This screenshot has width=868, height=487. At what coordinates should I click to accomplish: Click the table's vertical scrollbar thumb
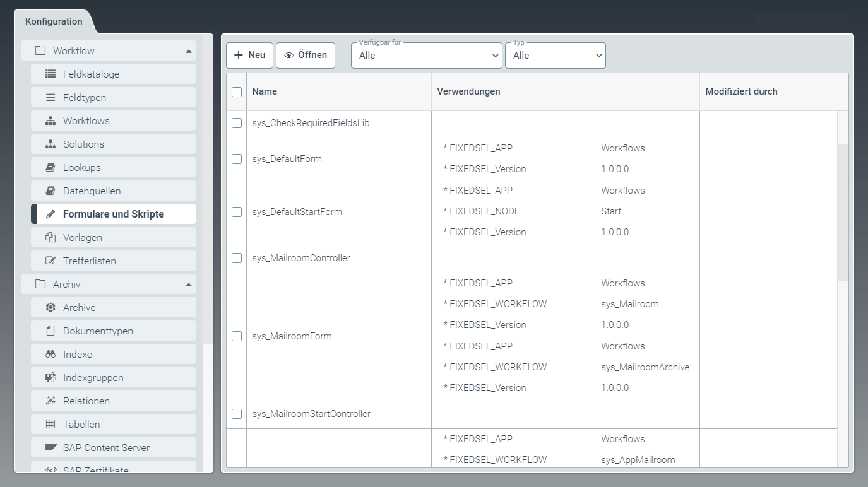tap(843, 211)
